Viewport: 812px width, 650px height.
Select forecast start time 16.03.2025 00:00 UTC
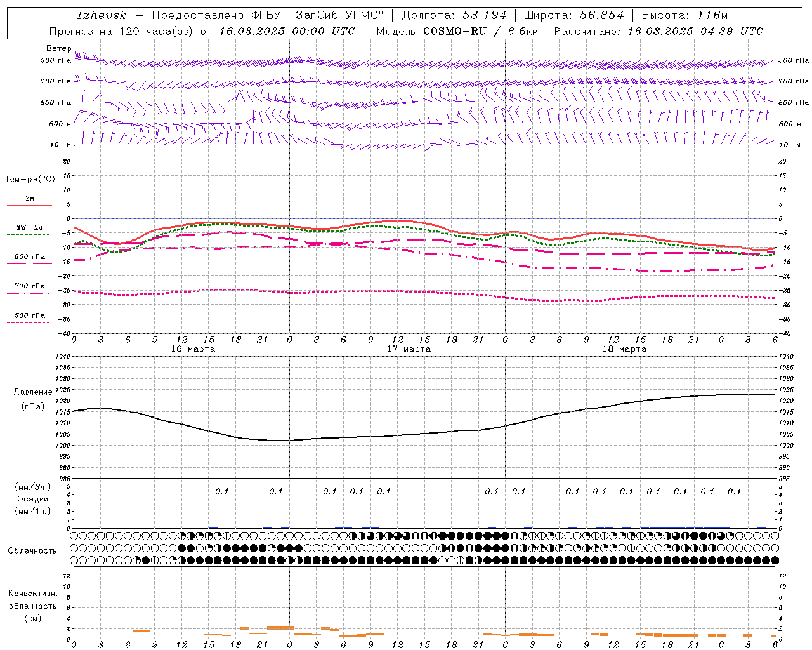point(287,31)
